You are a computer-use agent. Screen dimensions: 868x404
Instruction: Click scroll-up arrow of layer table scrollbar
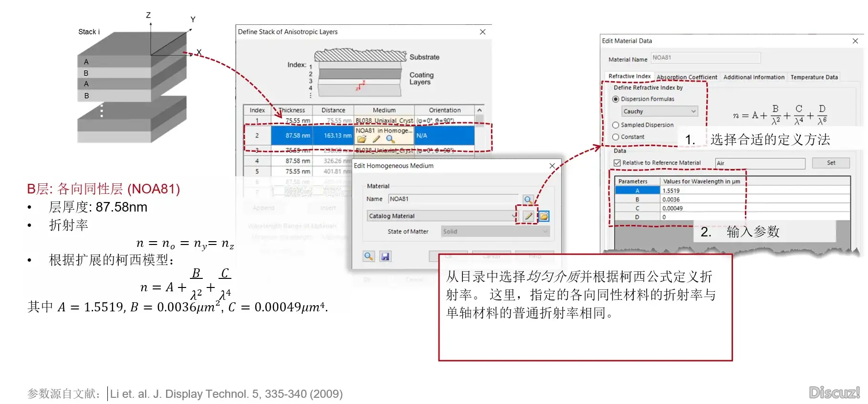tap(480, 110)
